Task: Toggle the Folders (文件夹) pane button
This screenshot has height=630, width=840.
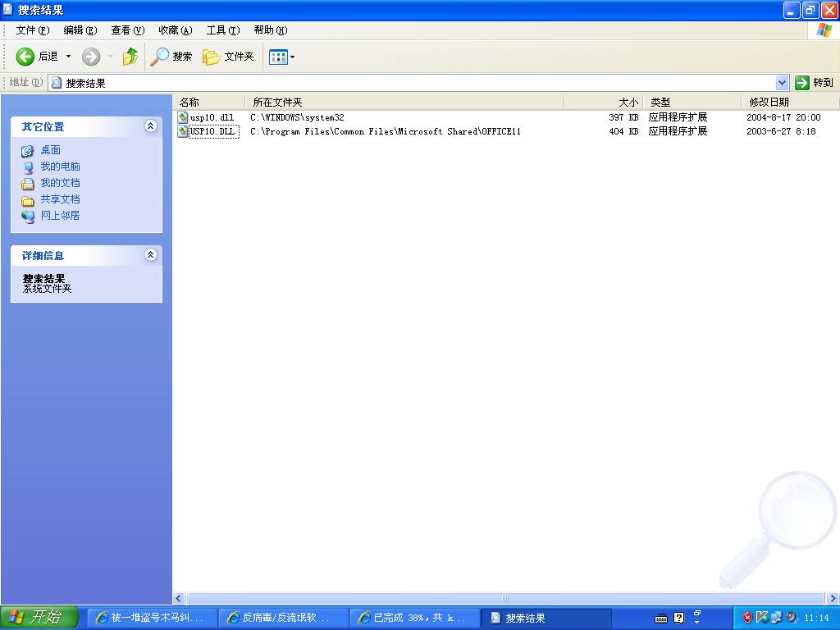Action: (x=228, y=57)
